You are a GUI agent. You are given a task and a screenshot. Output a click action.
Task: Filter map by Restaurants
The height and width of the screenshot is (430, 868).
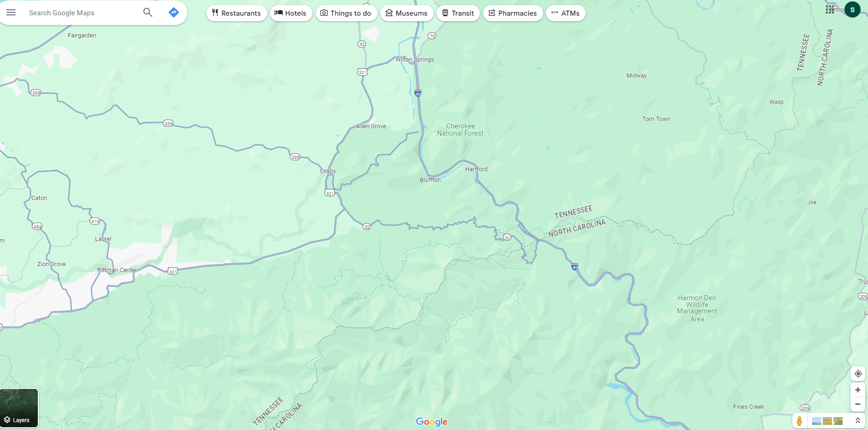click(x=236, y=13)
